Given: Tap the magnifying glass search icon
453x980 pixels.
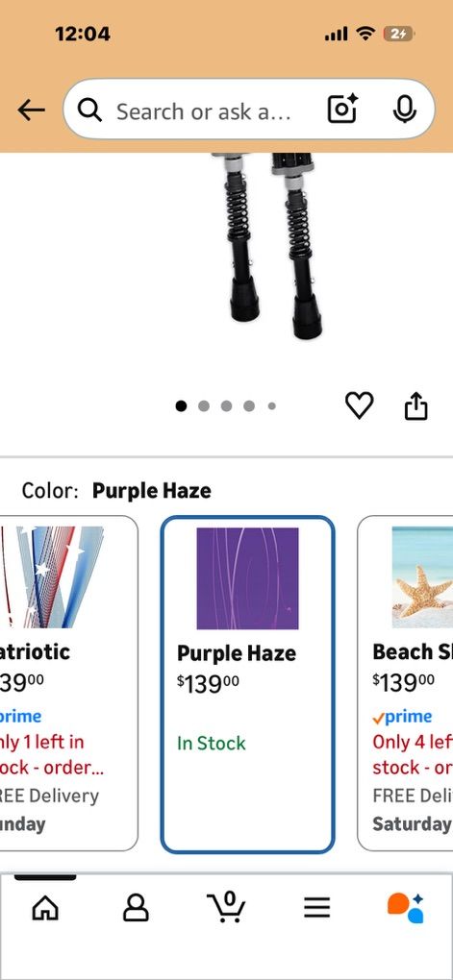Looking at the screenshot, I should coord(90,110).
